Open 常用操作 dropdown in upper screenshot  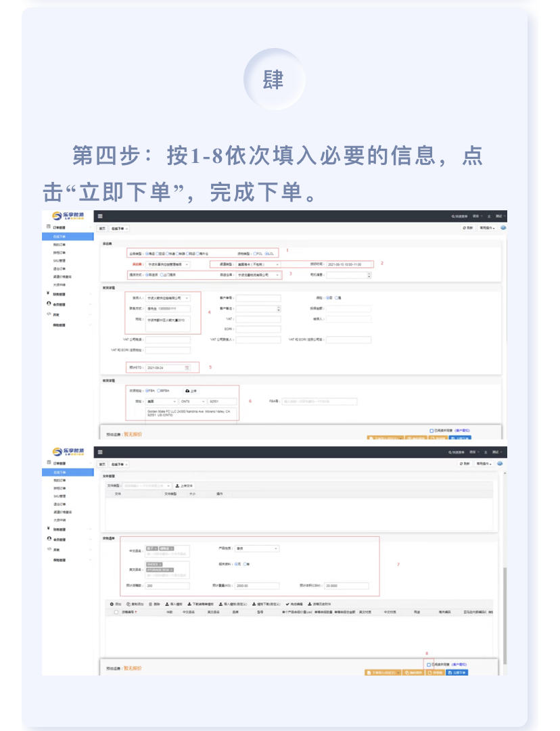point(487,228)
